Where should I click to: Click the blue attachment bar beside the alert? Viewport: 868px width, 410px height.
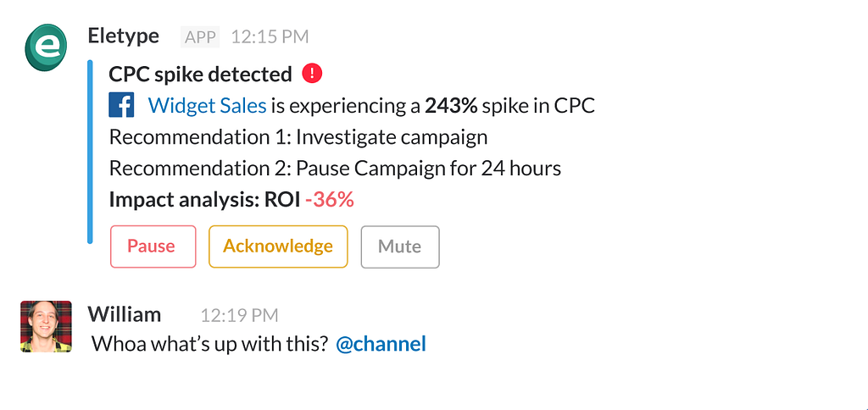click(x=91, y=151)
